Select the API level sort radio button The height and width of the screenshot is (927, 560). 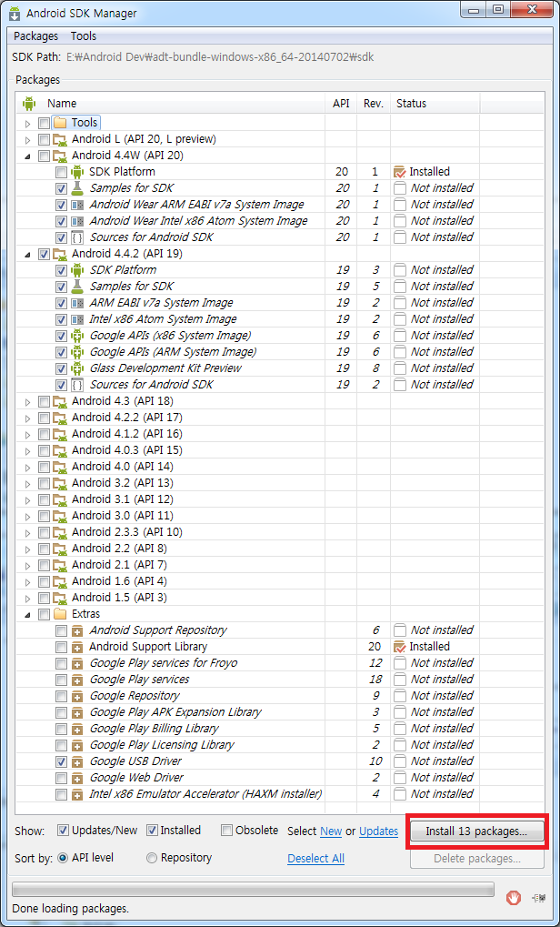pyautogui.click(x=63, y=858)
